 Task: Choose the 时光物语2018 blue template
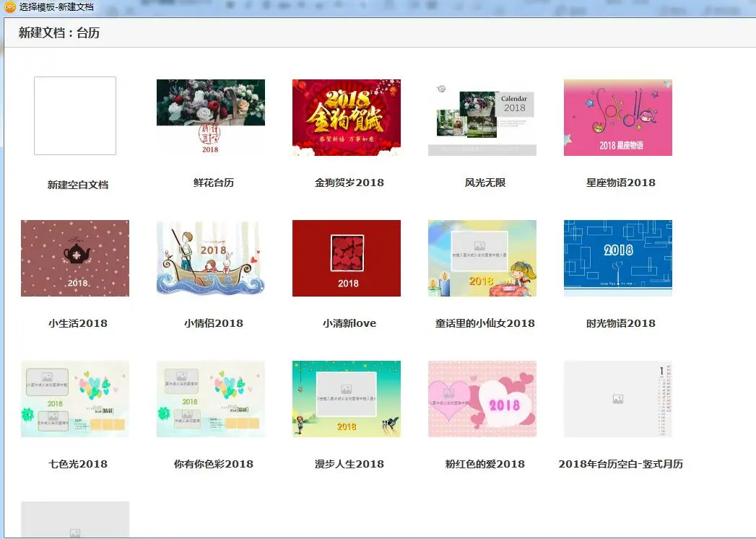617,258
